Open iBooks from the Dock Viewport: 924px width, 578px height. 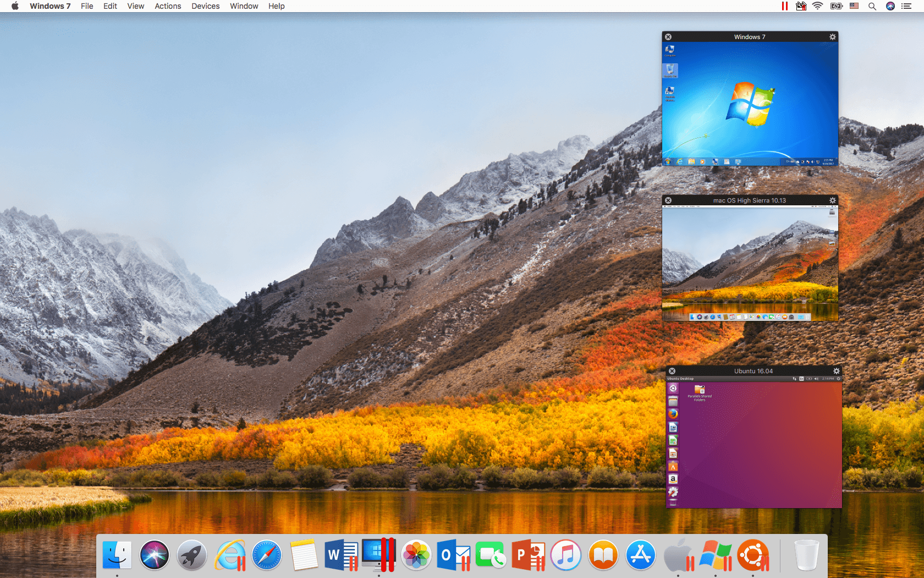[603, 555]
